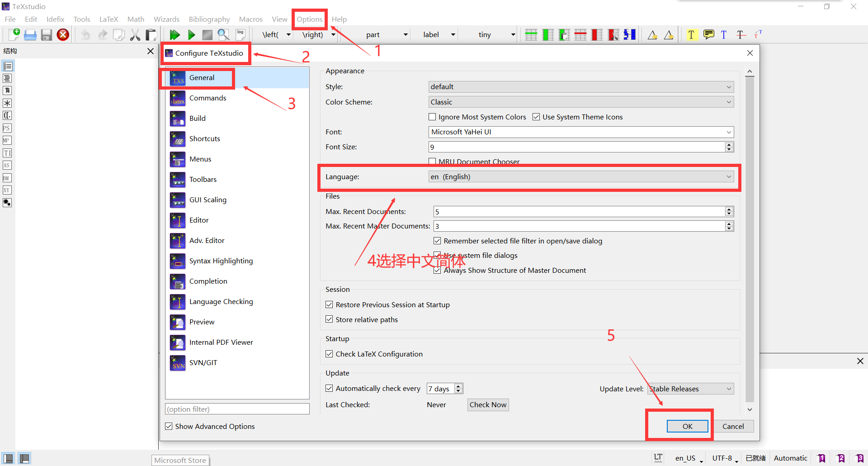Viewport: 868px width, 466px height.
Task: Increase the Font Size spinner value
Action: point(729,144)
